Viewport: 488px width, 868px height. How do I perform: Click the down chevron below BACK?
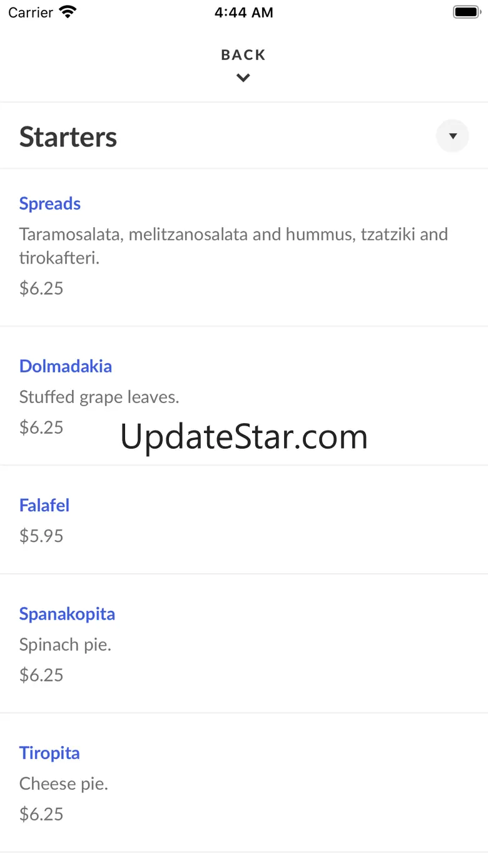point(243,78)
